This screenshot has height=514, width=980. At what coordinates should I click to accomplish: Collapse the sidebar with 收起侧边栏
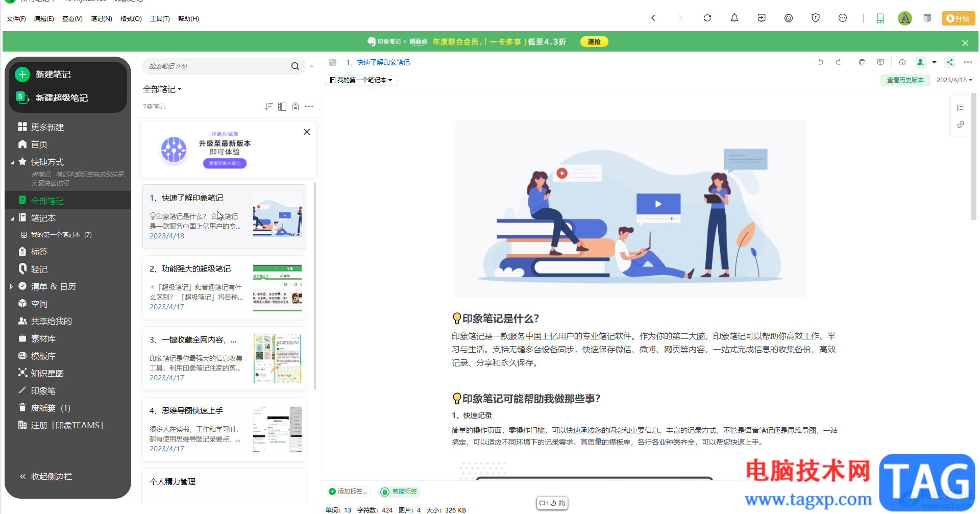pyautogui.click(x=46, y=476)
